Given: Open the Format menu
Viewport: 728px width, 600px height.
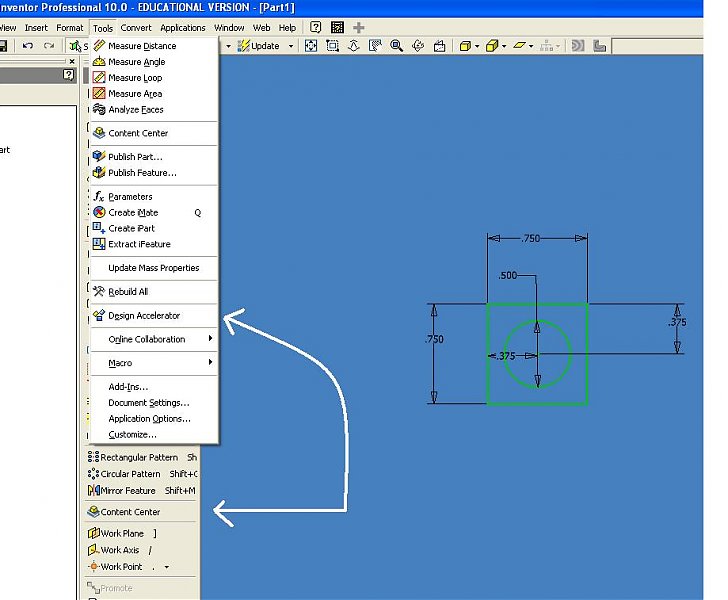Looking at the screenshot, I should click(x=70, y=28).
